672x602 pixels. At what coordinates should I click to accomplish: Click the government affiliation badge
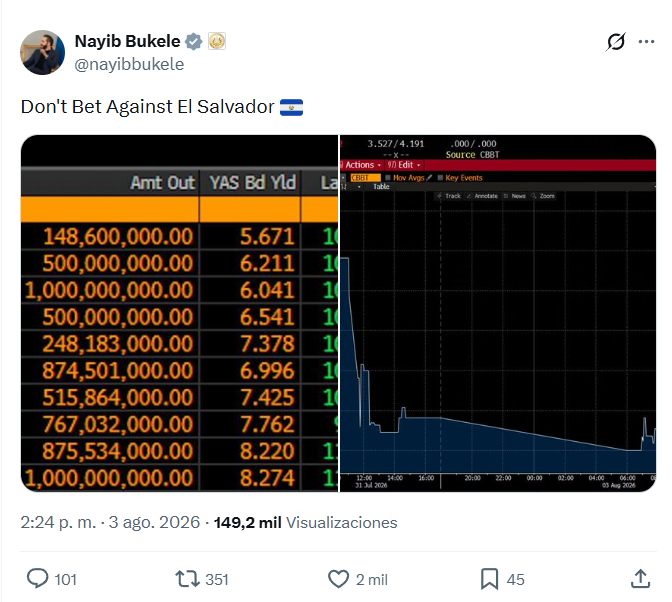click(x=217, y=42)
